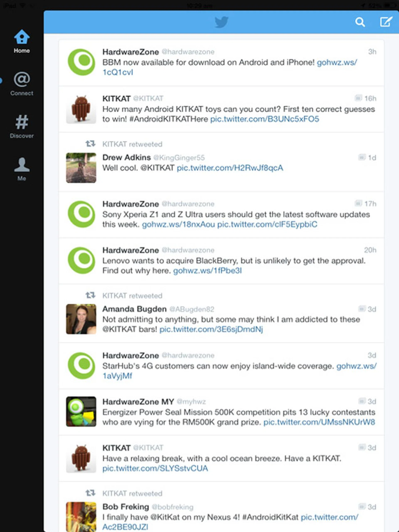Open pic.twitter.com/B3UNc5xFO5 link
This screenshot has height=532, width=399.
click(x=265, y=119)
